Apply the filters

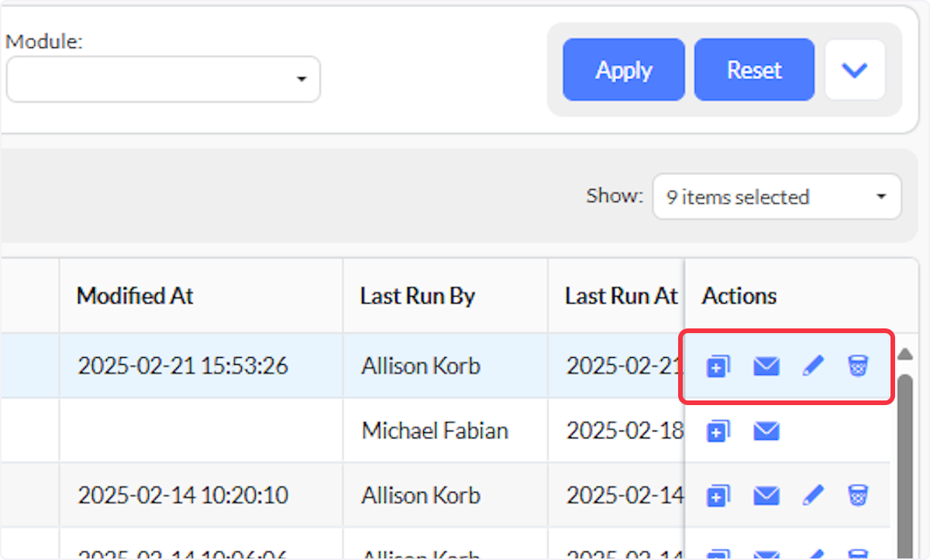[624, 70]
